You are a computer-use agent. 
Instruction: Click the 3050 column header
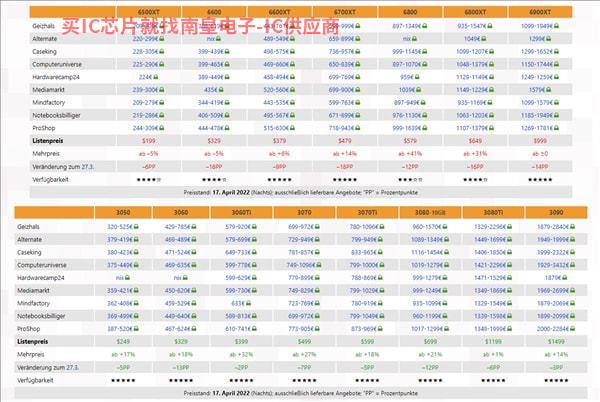coord(123,212)
